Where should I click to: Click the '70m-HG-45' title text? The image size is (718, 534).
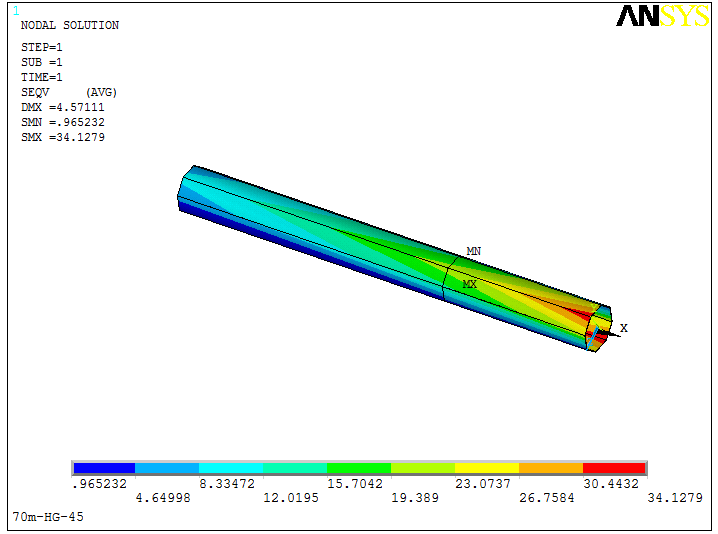48,517
